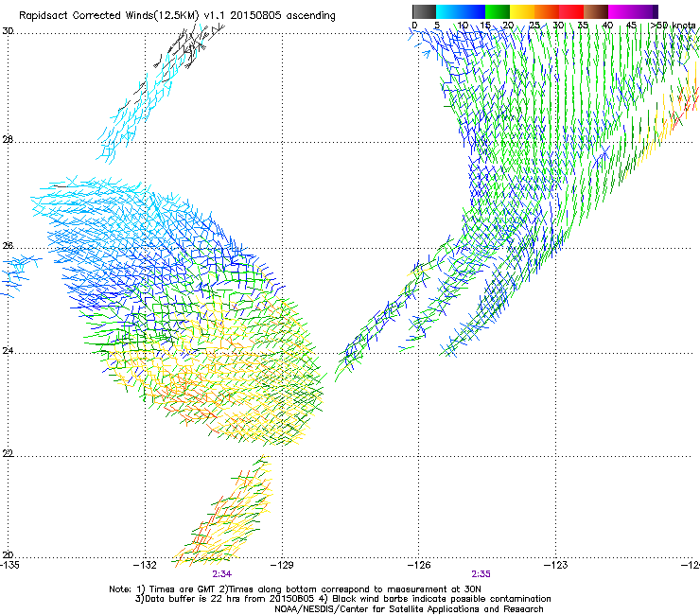Image resolution: width=700 pixels, height=615 pixels.
Task: Click the latitude axis label '22'
Action: pyautogui.click(x=8, y=454)
